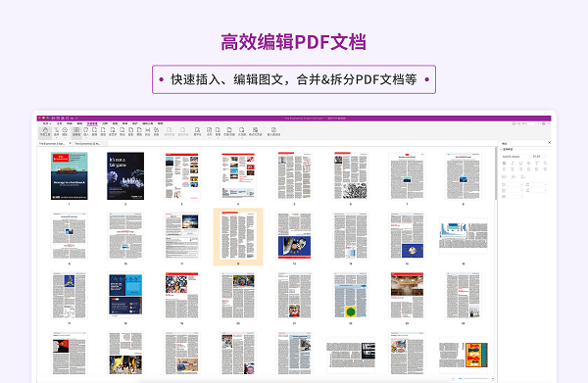This screenshot has width=588, height=383.
Task: Switch to the Home ribbon tab
Action: click(59, 123)
